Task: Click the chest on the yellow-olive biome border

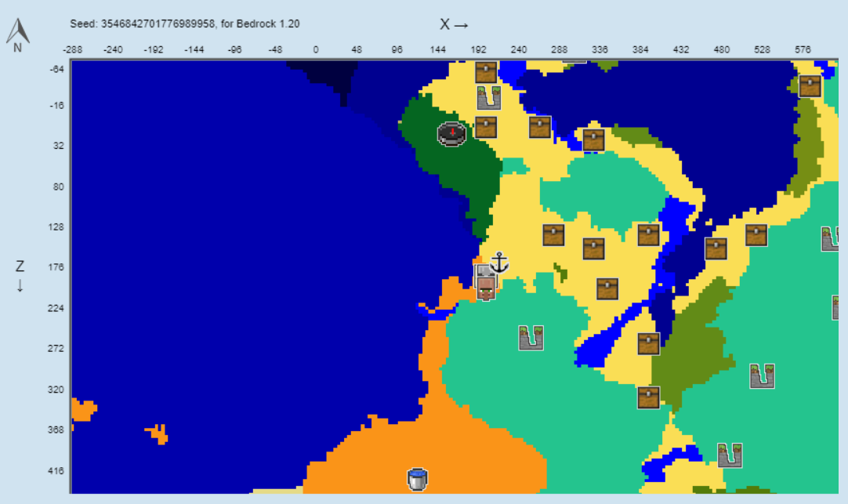Action: (x=648, y=344)
